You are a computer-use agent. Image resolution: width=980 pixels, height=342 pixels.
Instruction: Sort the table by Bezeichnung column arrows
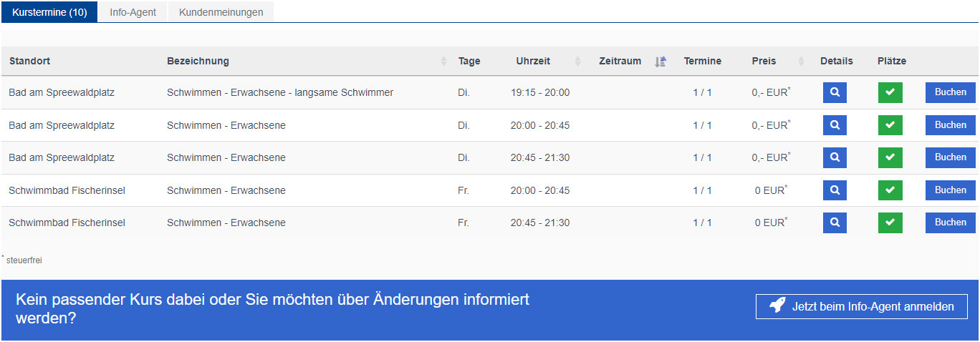[443, 62]
